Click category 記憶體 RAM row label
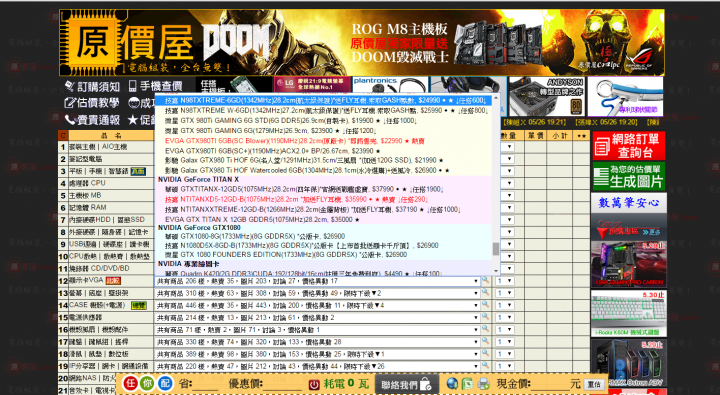 point(88,208)
